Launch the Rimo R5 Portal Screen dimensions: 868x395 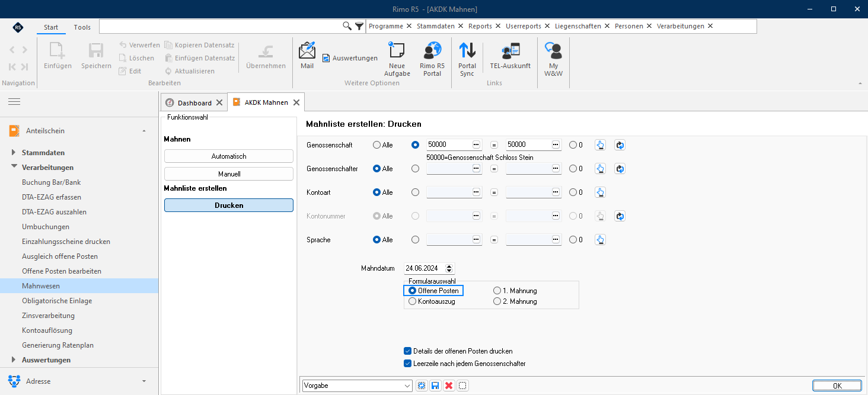(x=432, y=59)
